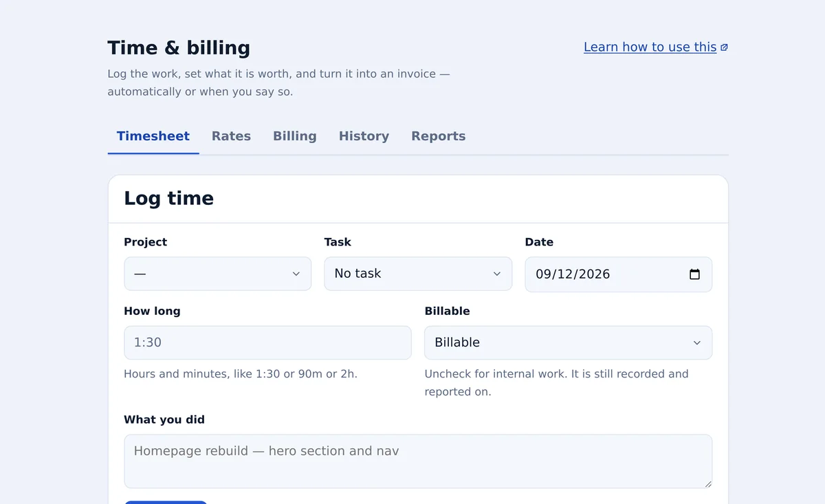Open the Rates tab

(x=231, y=136)
